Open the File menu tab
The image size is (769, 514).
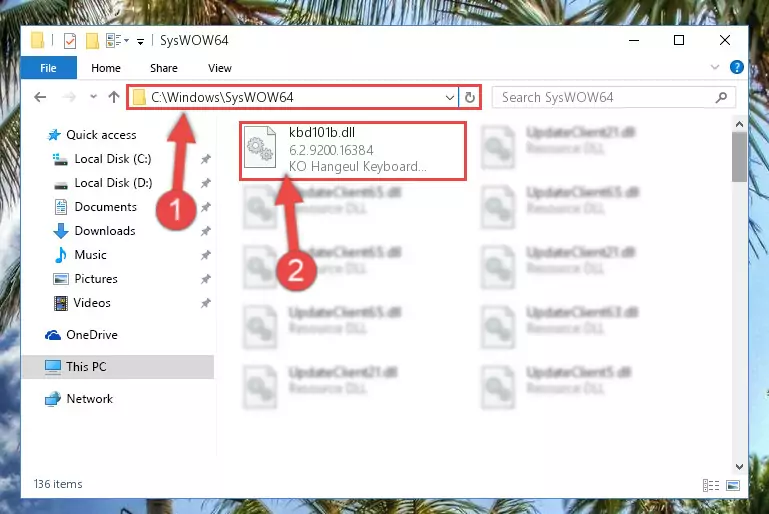(49, 68)
